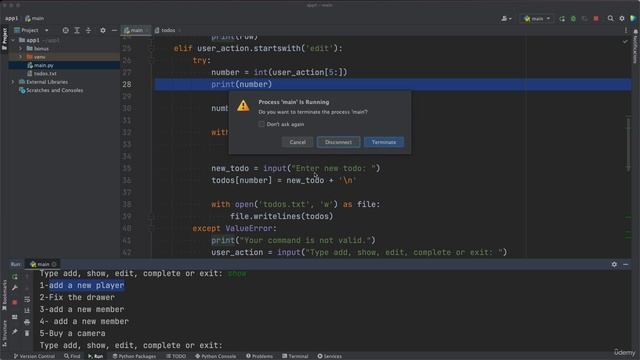The width and height of the screenshot is (640, 360).
Task: Expand the bonus folder
Action: tap(21, 48)
